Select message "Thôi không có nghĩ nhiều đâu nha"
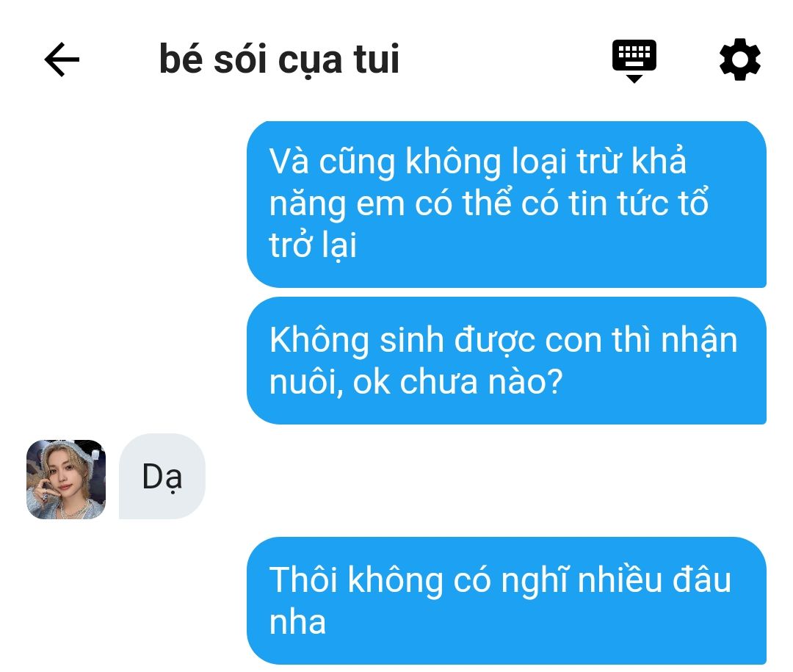The image size is (793, 672). click(x=507, y=600)
